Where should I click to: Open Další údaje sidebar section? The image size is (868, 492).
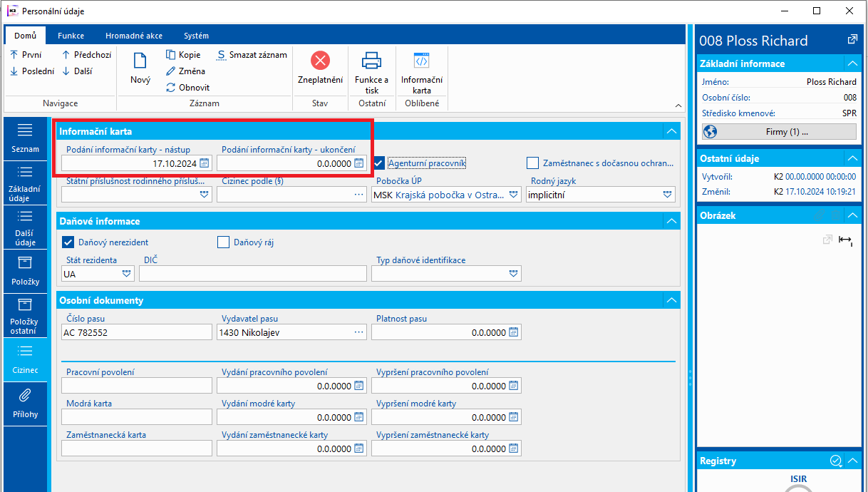point(26,227)
